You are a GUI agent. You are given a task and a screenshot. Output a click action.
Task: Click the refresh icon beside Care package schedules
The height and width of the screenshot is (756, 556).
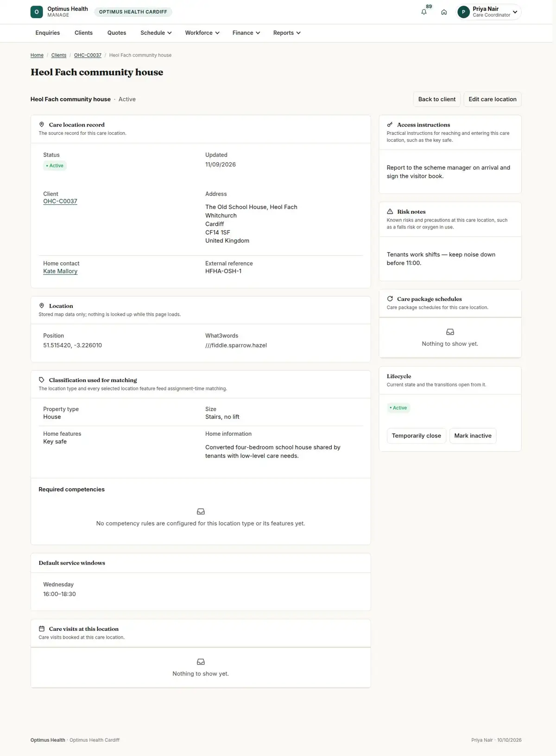pos(390,299)
